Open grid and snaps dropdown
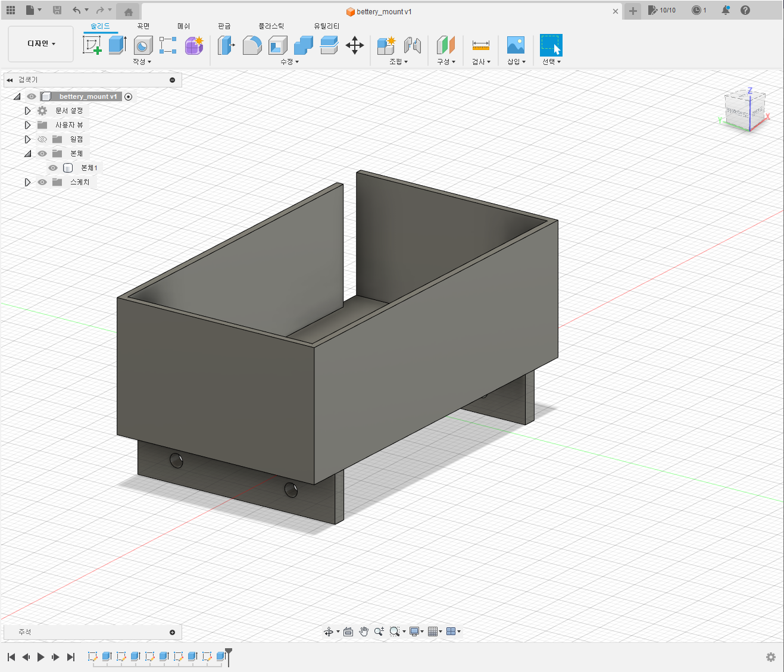This screenshot has height=672, width=784. click(x=435, y=632)
